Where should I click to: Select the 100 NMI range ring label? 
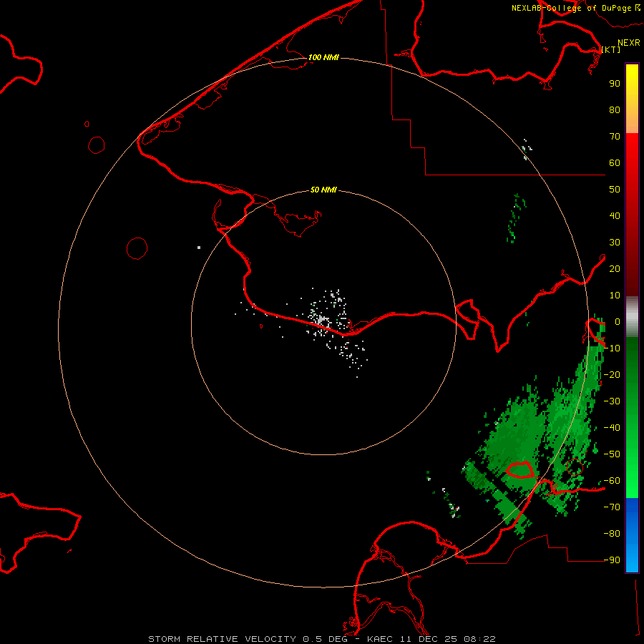(x=323, y=57)
